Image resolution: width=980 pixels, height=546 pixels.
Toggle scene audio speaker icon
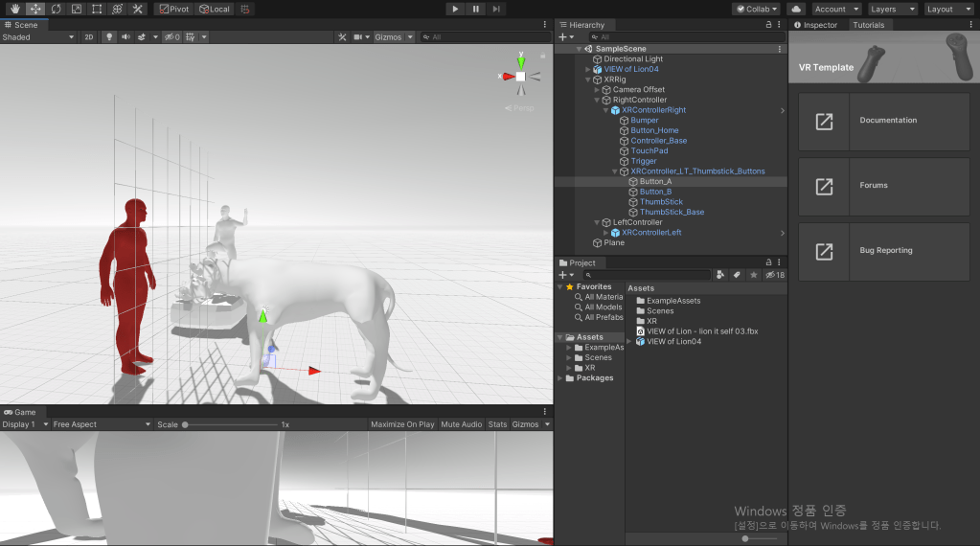(x=125, y=37)
